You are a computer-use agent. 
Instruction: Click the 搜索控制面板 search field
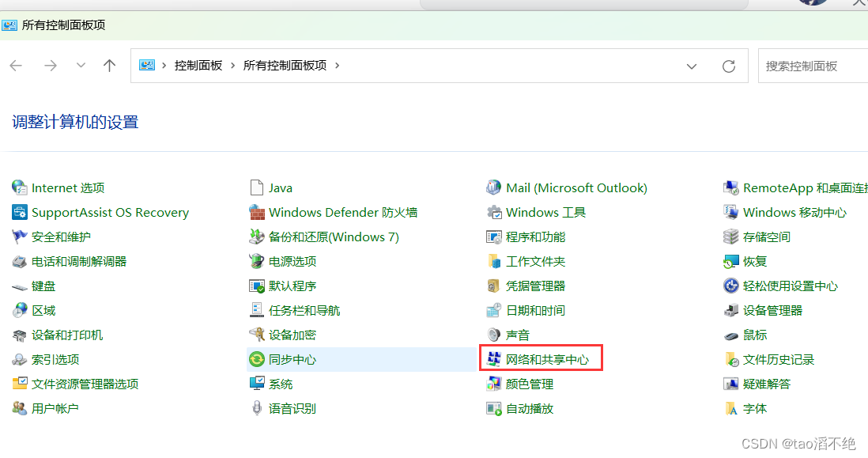(813, 66)
